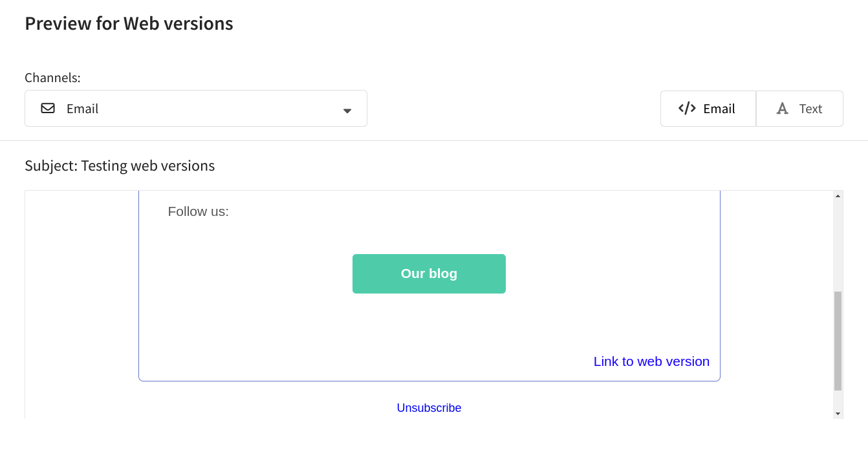Switch to the Email HTML view
The width and height of the screenshot is (868, 450).
708,109
